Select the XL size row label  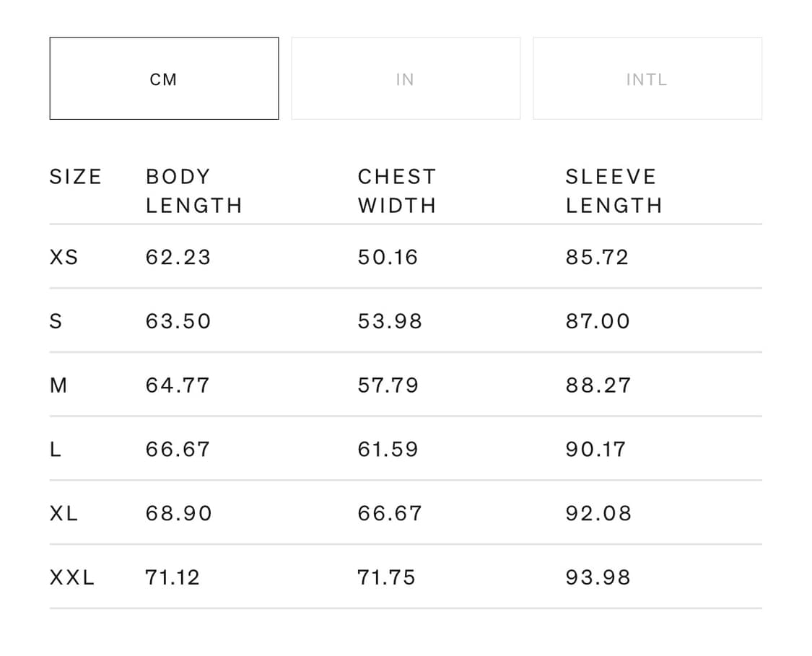64,514
